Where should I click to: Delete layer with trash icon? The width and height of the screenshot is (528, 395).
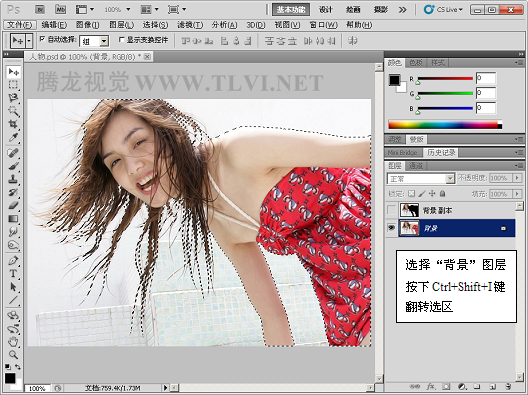[508, 387]
